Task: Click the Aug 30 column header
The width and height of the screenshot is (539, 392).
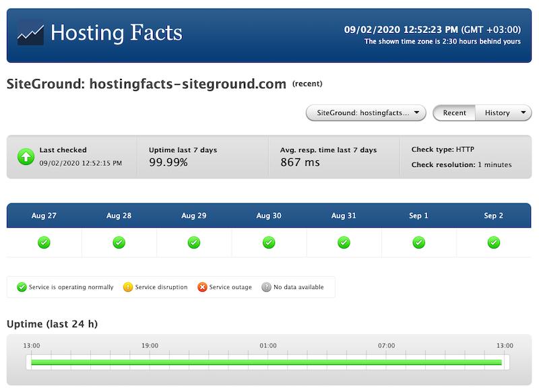Action: pos(269,216)
